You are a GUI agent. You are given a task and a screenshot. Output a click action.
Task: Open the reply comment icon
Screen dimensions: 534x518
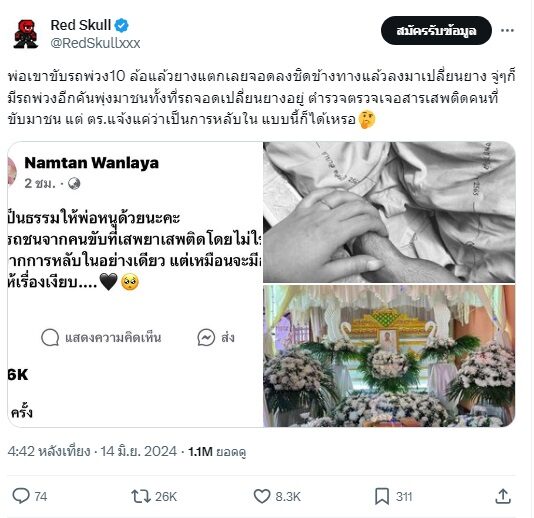[21, 496]
